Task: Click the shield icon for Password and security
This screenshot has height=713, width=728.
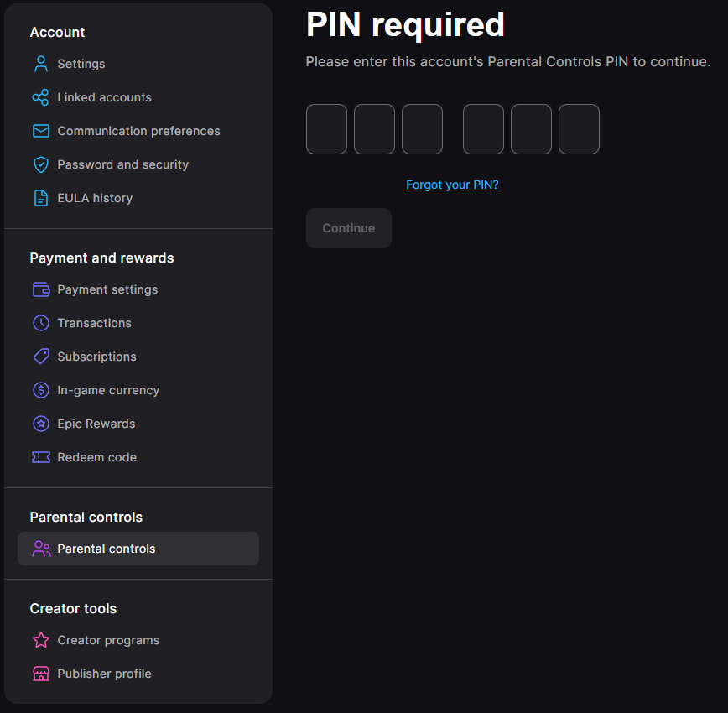Action: click(41, 164)
